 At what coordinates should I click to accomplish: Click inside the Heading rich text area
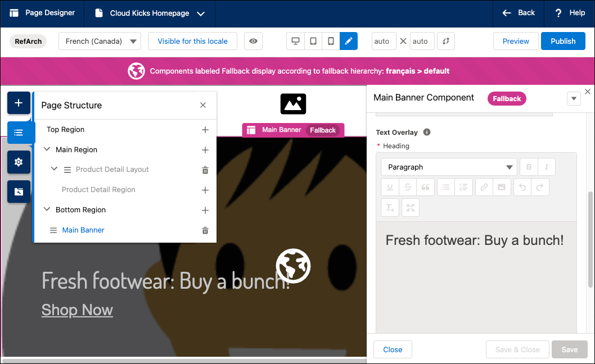[476, 277]
